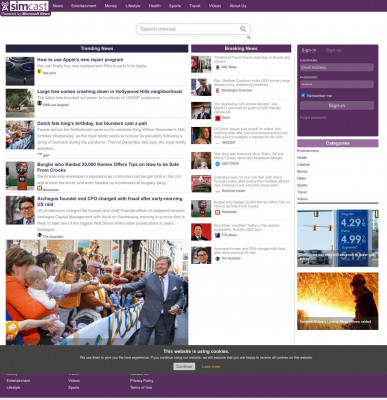This screenshot has width=387, height=400.
Task: Click the ABC News source icon in Breaking News
Action: pos(218,67)
